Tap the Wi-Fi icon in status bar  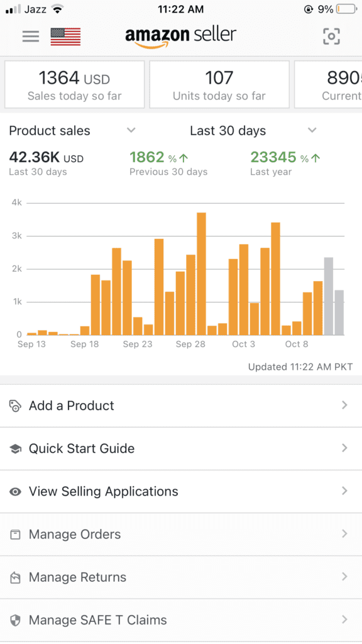click(x=58, y=9)
